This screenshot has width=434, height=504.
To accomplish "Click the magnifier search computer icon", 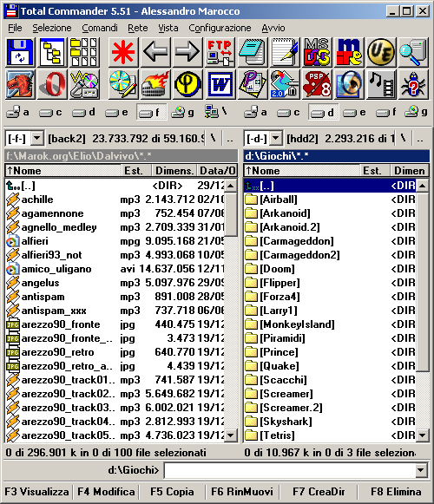I will pyautogui.click(x=413, y=52).
